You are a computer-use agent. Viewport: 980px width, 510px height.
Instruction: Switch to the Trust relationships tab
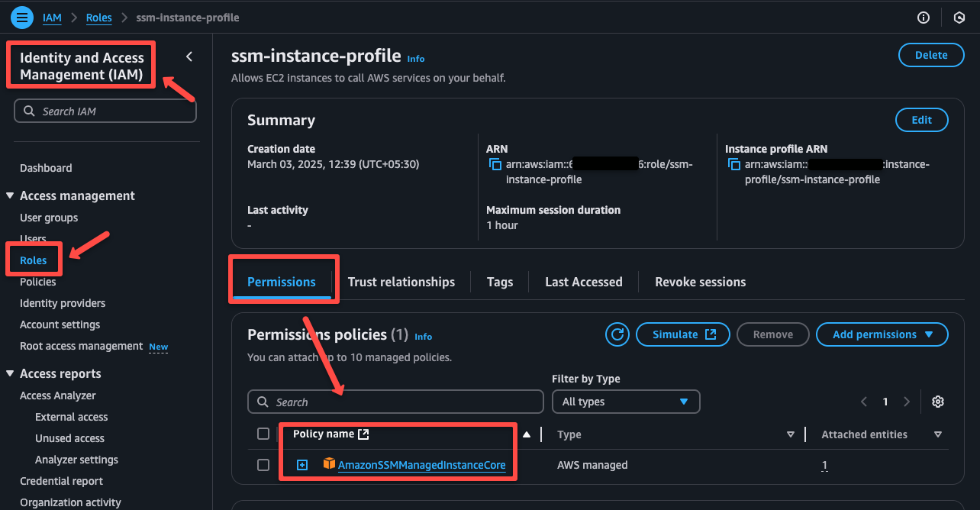click(401, 281)
